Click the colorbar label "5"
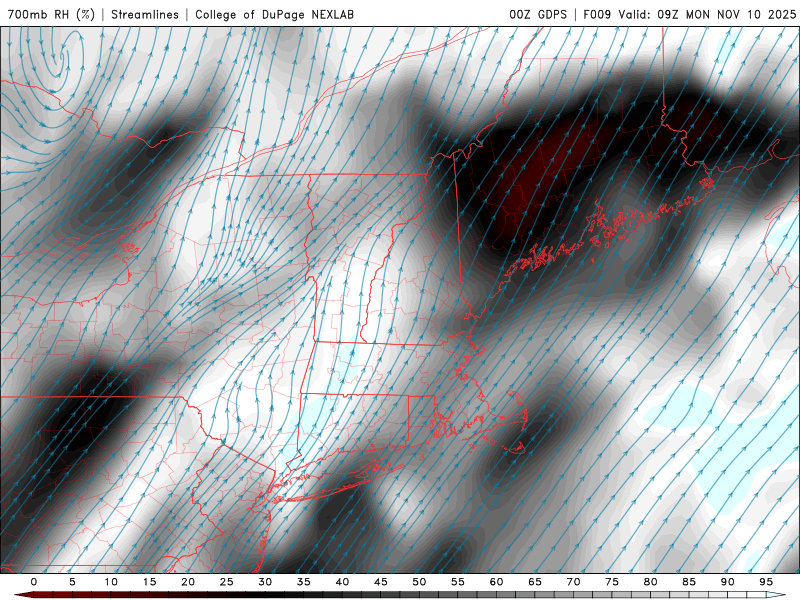Screen dimensions: 800x600 (x=72, y=582)
